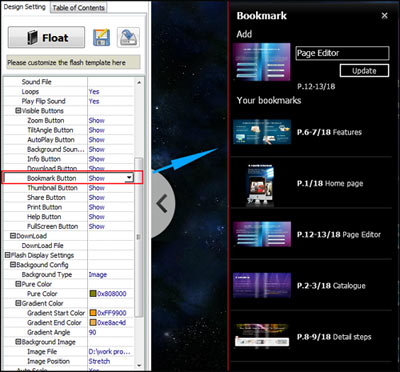Switch to the Table of Contents tab
The height and width of the screenshot is (372, 400).
point(79,8)
